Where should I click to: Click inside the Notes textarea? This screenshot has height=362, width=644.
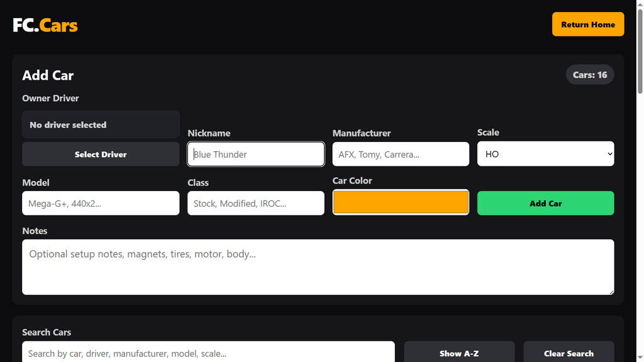[x=318, y=267]
